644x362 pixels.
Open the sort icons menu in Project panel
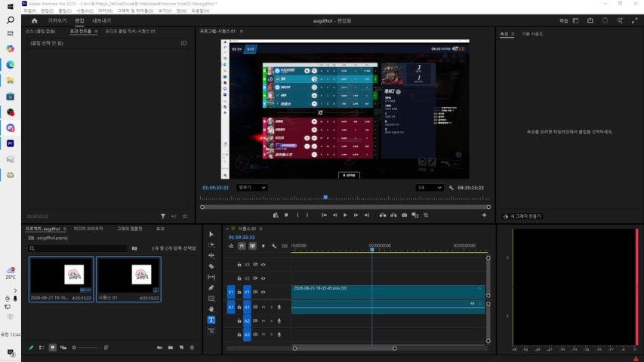point(106,348)
